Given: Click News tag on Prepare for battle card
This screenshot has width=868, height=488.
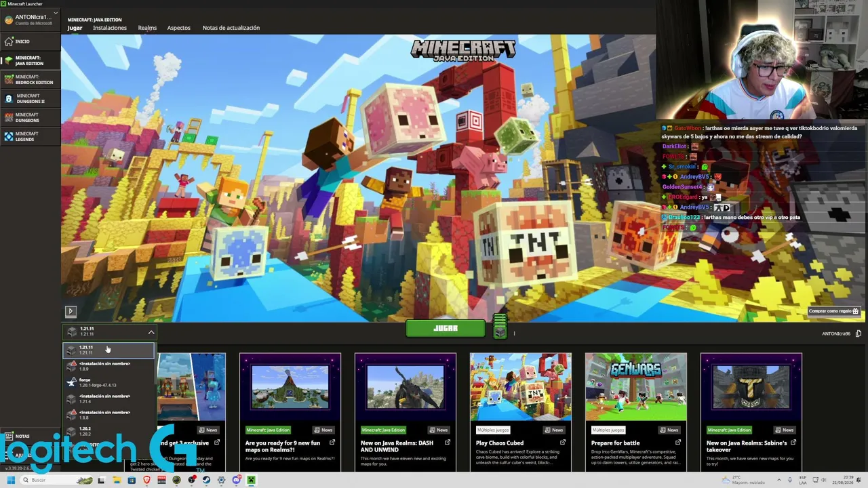Looking at the screenshot, I should [x=669, y=430].
